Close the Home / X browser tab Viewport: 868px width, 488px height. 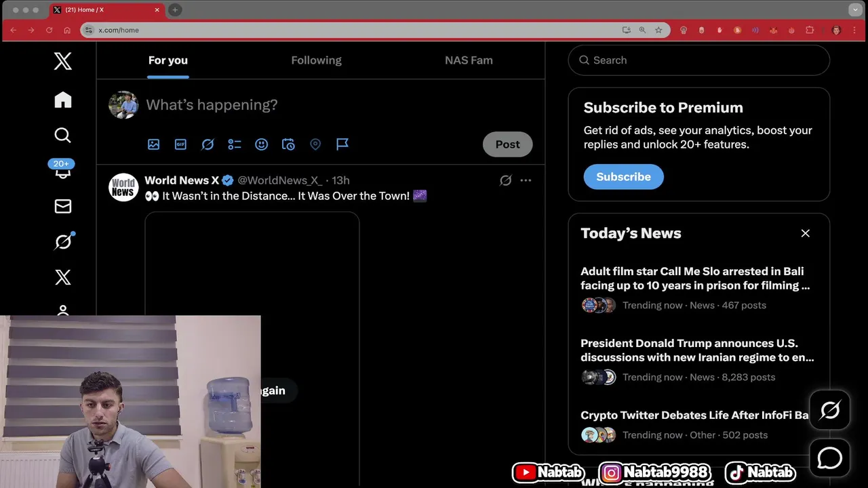157,9
